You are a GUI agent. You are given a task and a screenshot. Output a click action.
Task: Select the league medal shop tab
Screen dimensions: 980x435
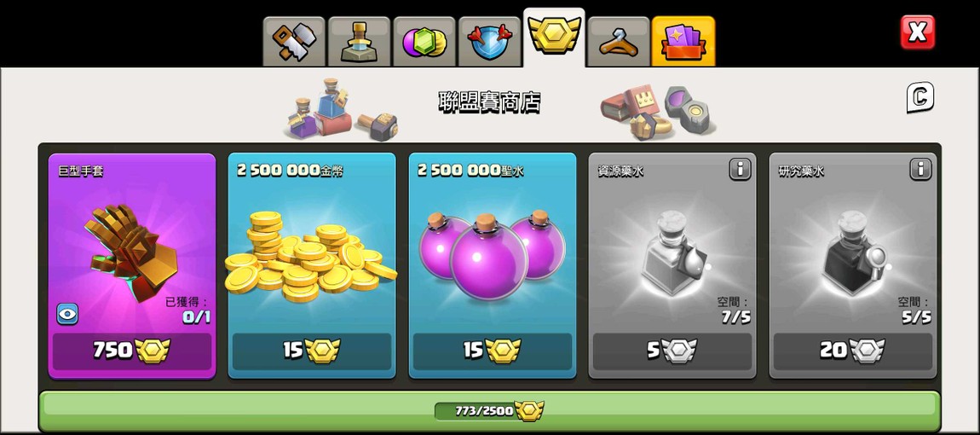click(555, 37)
